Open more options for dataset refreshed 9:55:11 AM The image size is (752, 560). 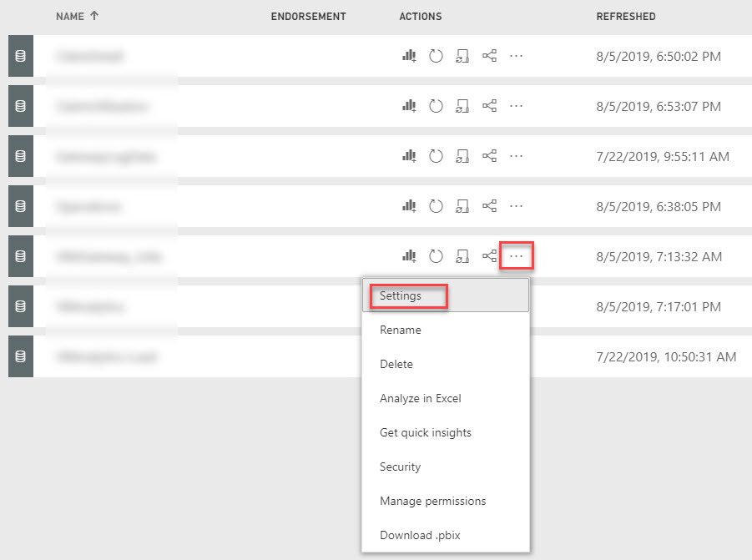(x=516, y=156)
